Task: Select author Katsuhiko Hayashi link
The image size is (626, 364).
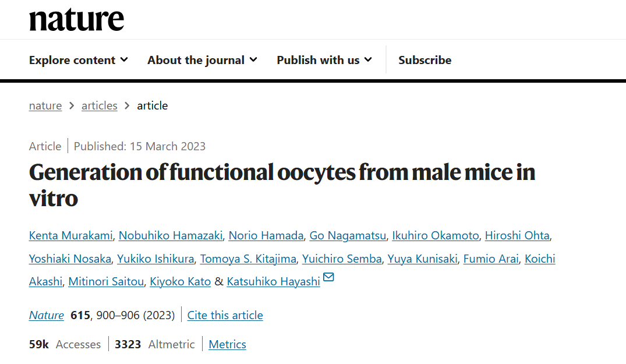Action: tap(273, 282)
